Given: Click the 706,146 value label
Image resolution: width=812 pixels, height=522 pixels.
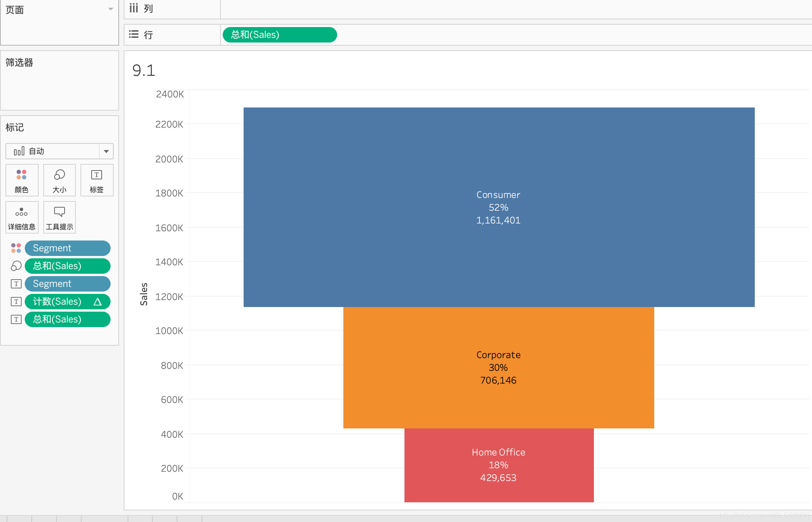Looking at the screenshot, I should (498, 380).
